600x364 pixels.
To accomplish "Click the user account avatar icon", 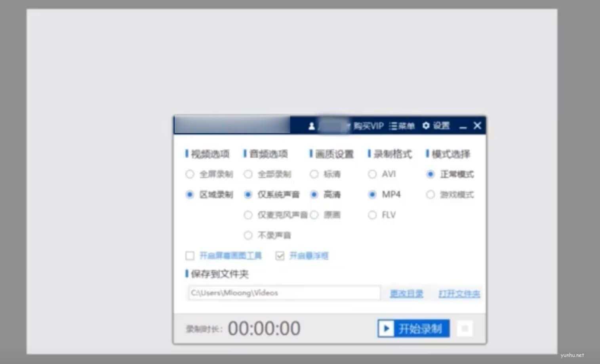I will pos(312,126).
